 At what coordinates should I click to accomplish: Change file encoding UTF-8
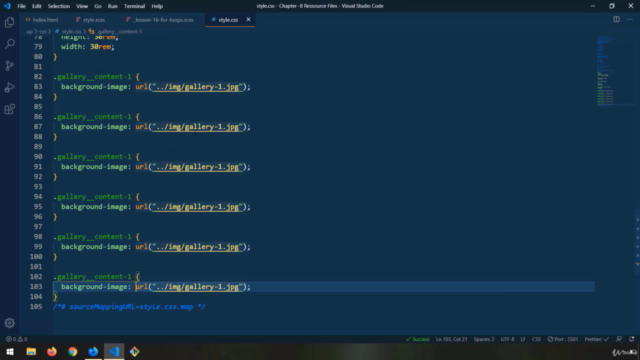click(x=507, y=339)
